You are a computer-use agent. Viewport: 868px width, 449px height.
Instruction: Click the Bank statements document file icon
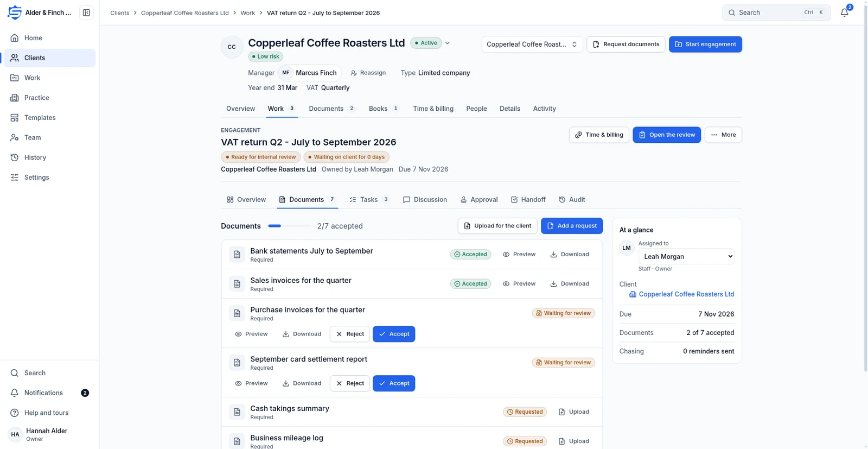[237, 255]
